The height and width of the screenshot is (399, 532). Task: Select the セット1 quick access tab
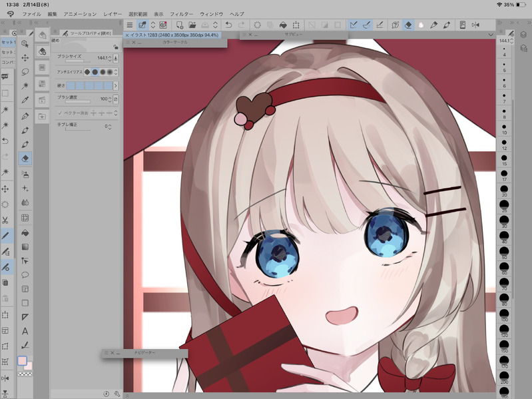coord(8,42)
